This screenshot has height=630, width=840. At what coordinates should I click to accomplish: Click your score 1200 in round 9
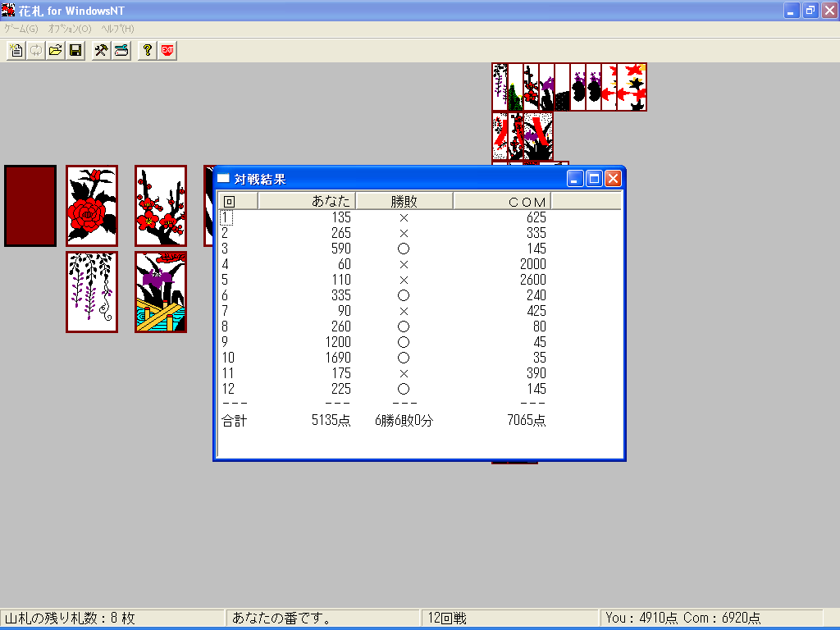click(x=338, y=342)
